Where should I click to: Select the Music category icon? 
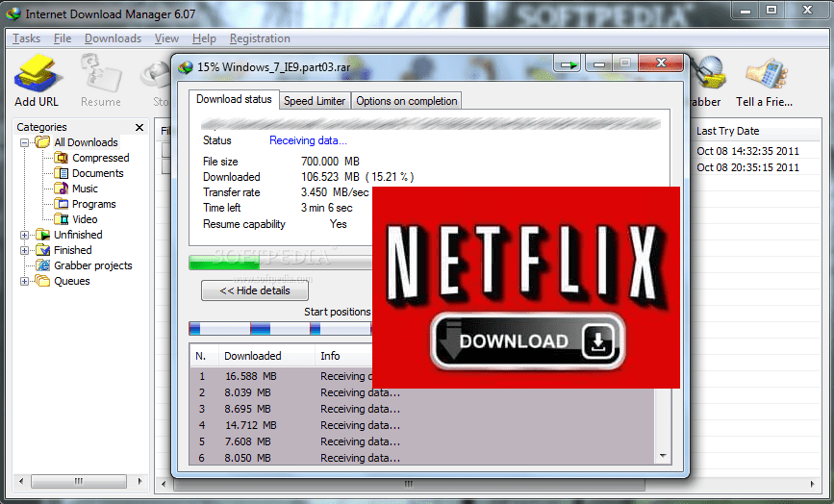tap(62, 189)
